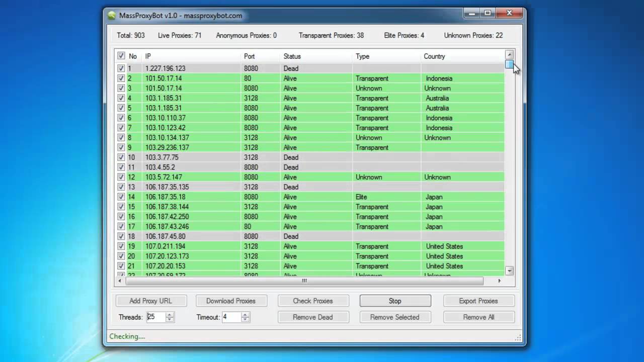Click Elite Proxies: 4 label

[x=404, y=36]
